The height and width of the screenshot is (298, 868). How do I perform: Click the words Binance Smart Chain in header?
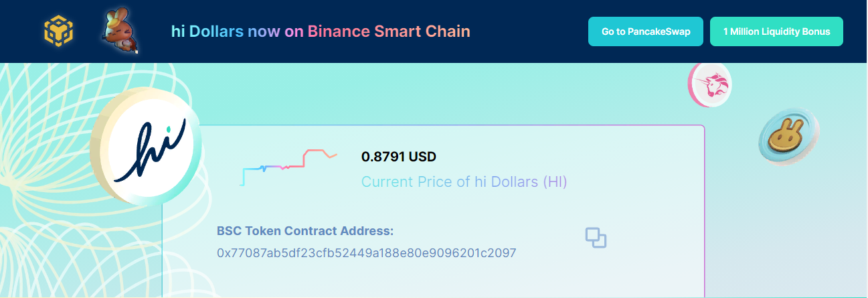point(389,31)
